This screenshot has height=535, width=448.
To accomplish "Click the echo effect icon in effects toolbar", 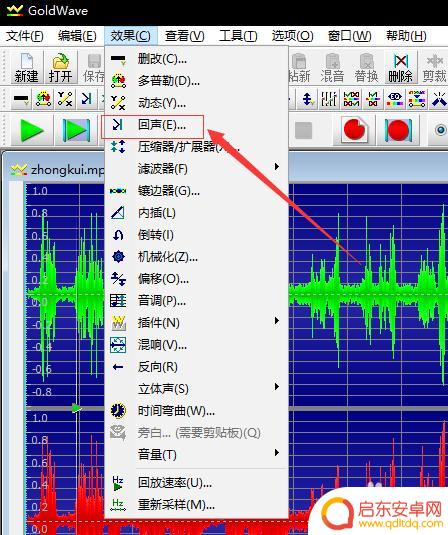I will (x=86, y=99).
